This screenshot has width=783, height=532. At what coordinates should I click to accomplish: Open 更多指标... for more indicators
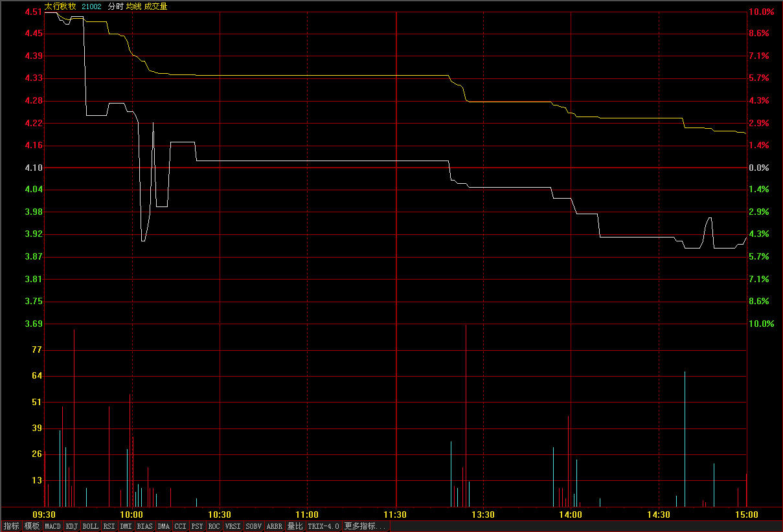(x=366, y=526)
